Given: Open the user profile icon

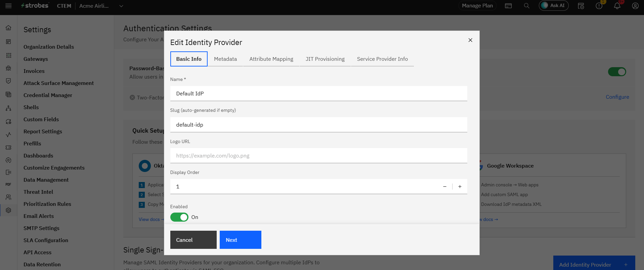Looking at the screenshot, I should (635, 6).
